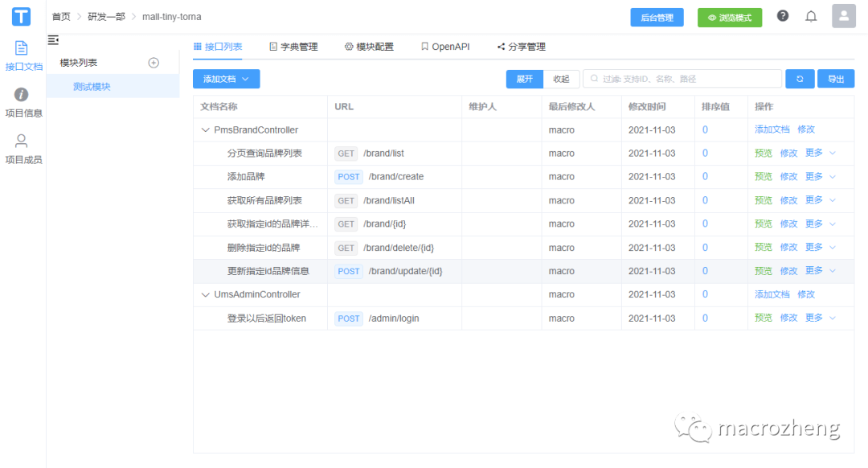This screenshot has width=868, height=468.
Task: Click the refresh icon beside the search box
Action: pyautogui.click(x=800, y=78)
